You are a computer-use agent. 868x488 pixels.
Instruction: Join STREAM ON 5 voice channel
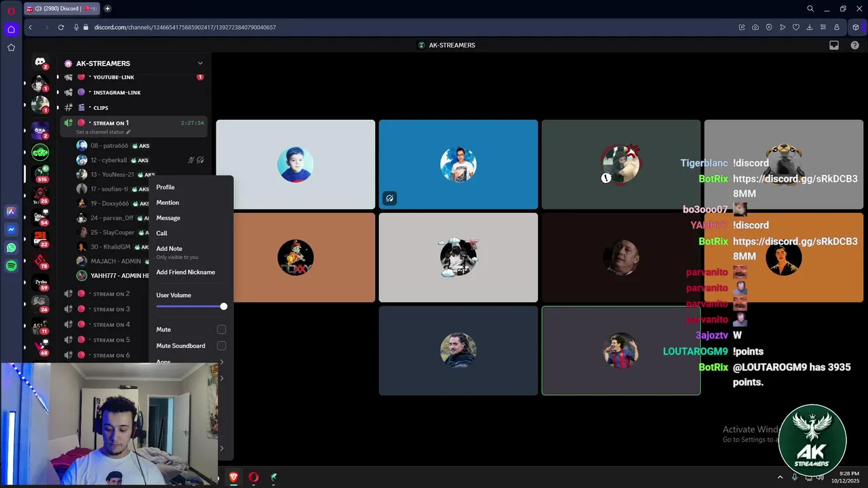point(111,340)
